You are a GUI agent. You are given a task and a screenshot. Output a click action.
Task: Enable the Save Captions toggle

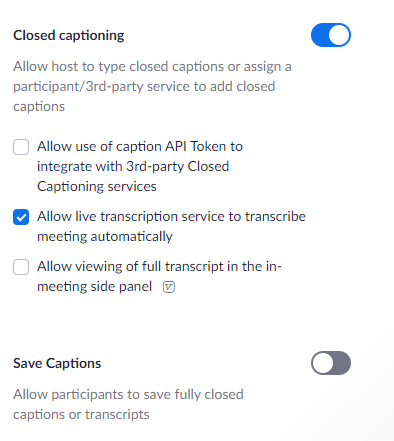(x=331, y=363)
